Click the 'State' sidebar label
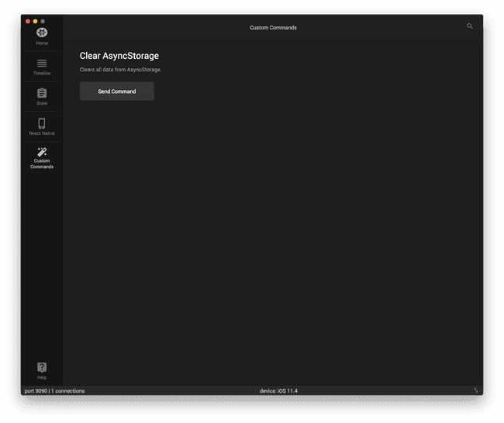 (x=42, y=103)
